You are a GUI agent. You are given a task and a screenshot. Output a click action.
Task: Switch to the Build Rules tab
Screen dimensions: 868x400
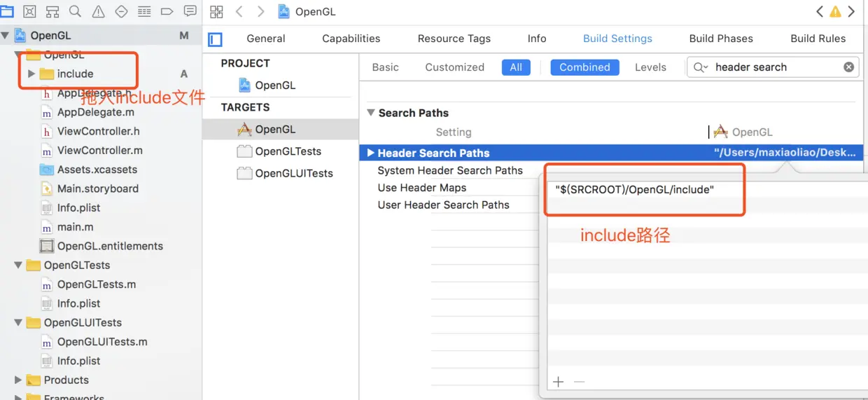click(x=818, y=39)
